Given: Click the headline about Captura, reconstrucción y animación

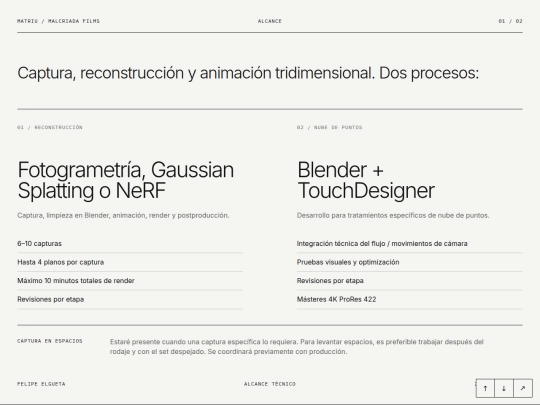Looking at the screenshot, I should click(248, 73).
